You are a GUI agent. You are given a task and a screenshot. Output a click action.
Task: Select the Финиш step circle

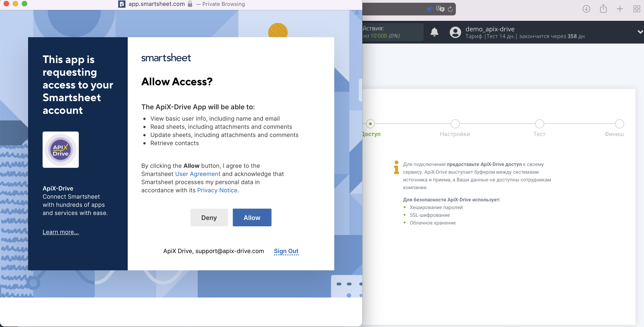click(x=620, y=124)
